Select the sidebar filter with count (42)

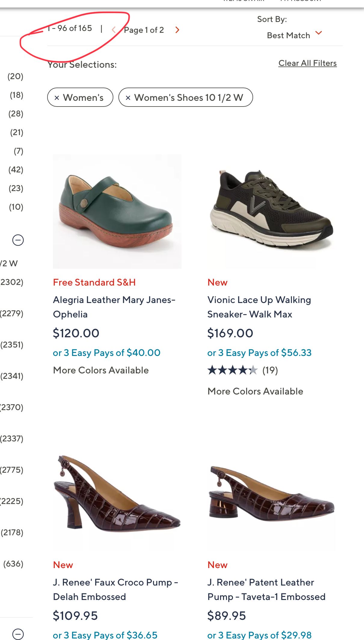(x=16, y=170)
